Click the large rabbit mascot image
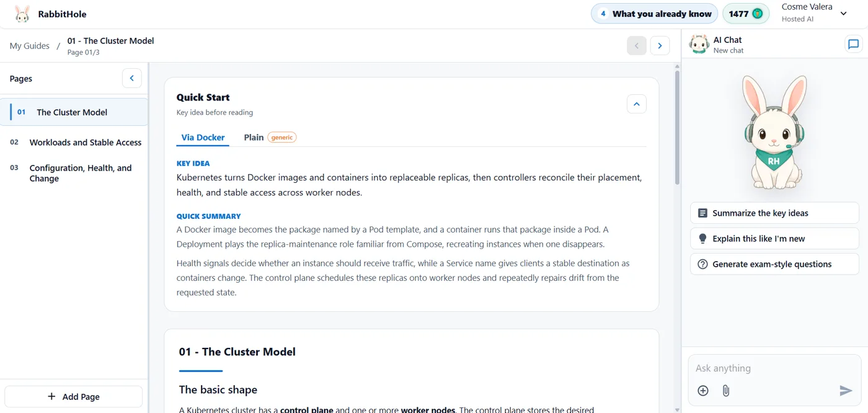868x413 pixels. pyautogui.click(x=774, y=131)
